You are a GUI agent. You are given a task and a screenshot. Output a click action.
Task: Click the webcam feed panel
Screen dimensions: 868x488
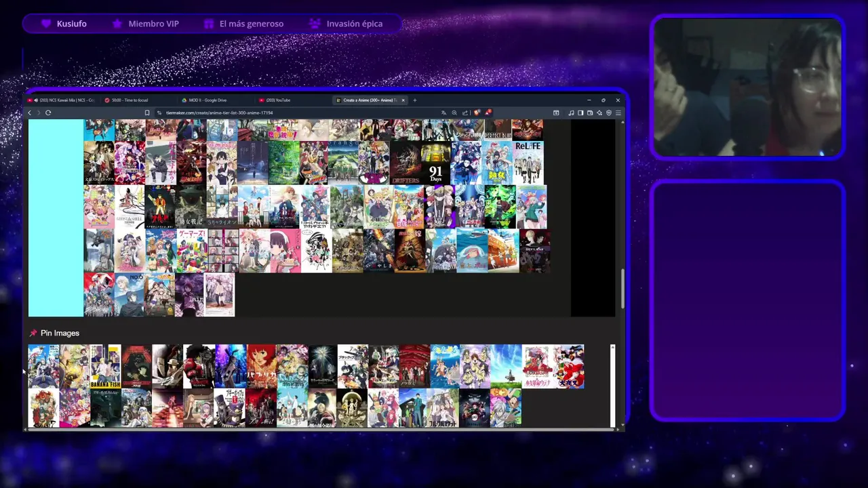748,87
